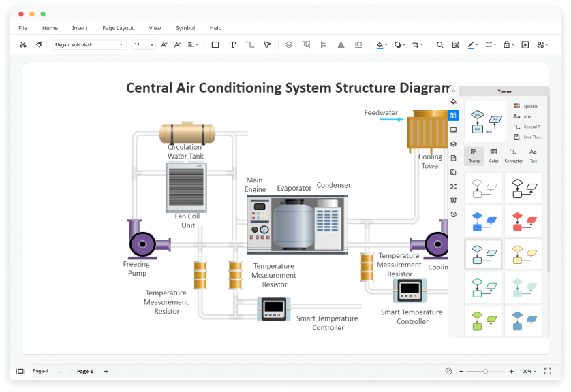Click the Find and replace icon
The width and height of the screenshot is (571, 392).
(x=455, y=45)
